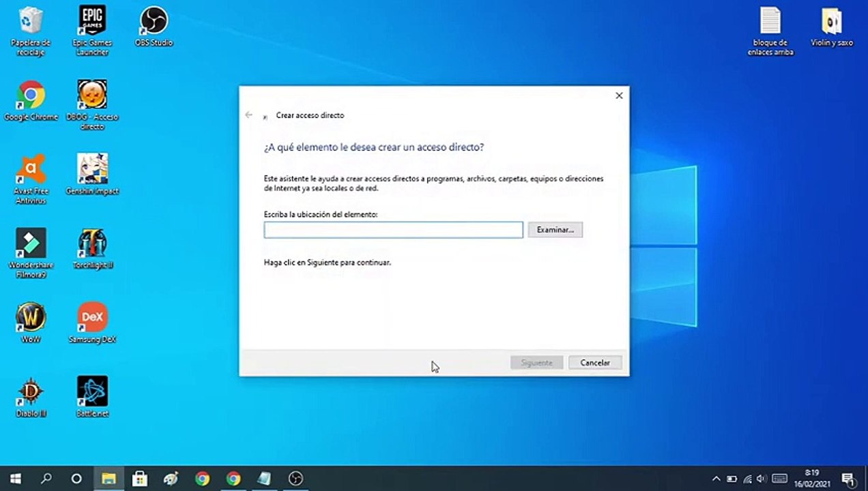Open File Explorer from taskbar
Image resolution: width=868 pixels, height=491 pixels.
click(108, 479)
